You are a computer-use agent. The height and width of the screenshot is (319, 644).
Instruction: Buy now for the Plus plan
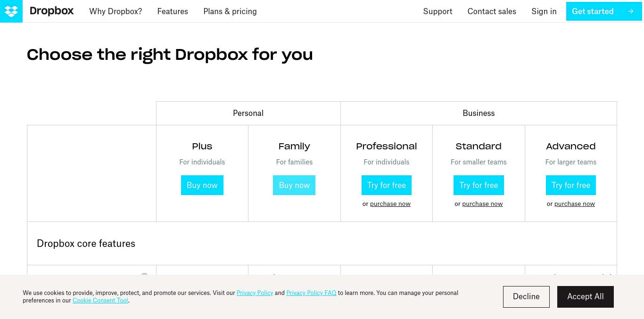[x=202, y=185]
